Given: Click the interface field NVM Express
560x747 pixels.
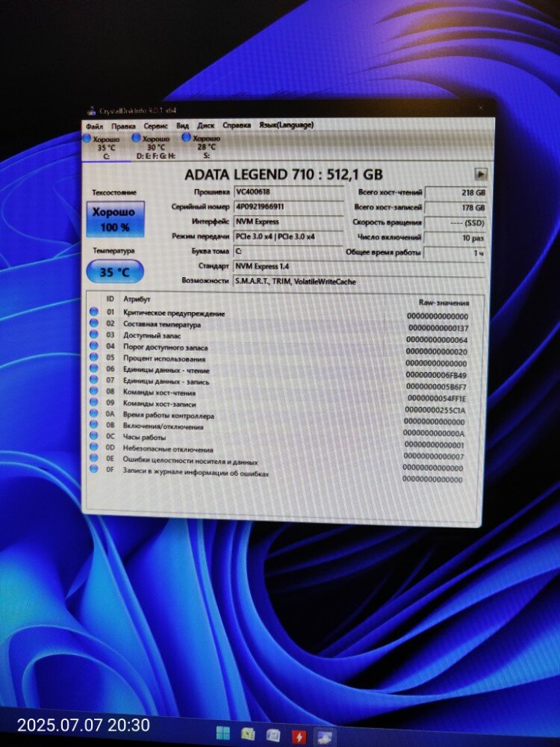Looking at the screenshot, I should click(288, 222).
